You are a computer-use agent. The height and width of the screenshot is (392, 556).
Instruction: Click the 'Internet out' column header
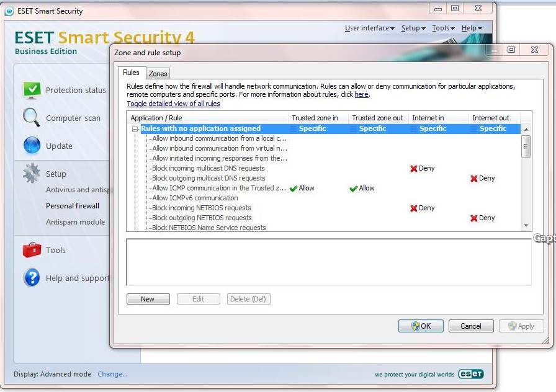(495, 118)
